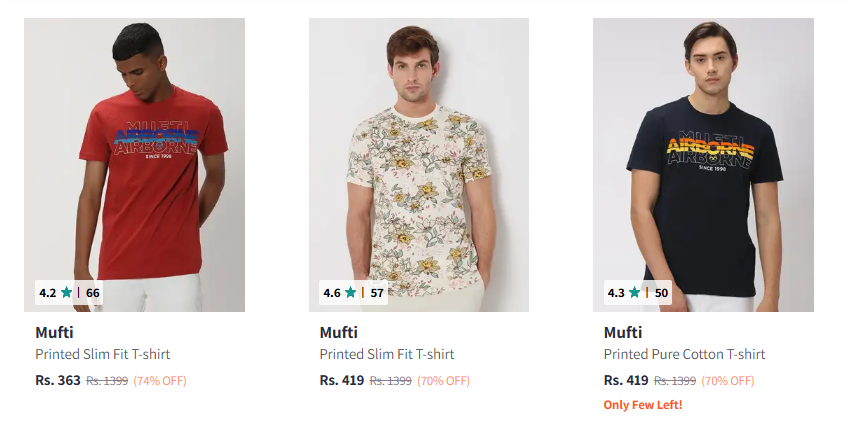
Task: Click the Only Few Left! label
Action: click(x=640, y=405)
